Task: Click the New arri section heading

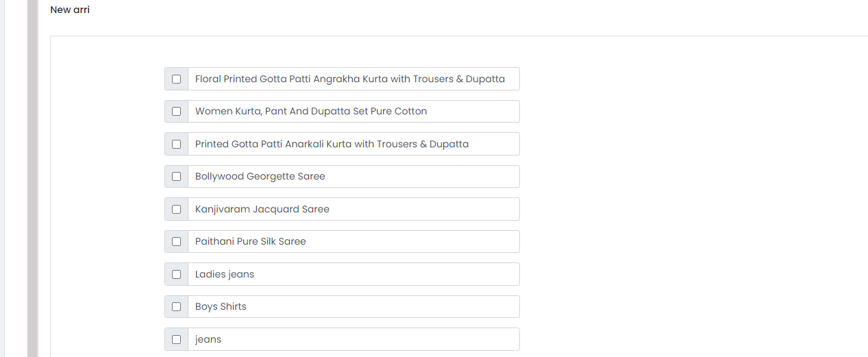Action: click(70, 10)
